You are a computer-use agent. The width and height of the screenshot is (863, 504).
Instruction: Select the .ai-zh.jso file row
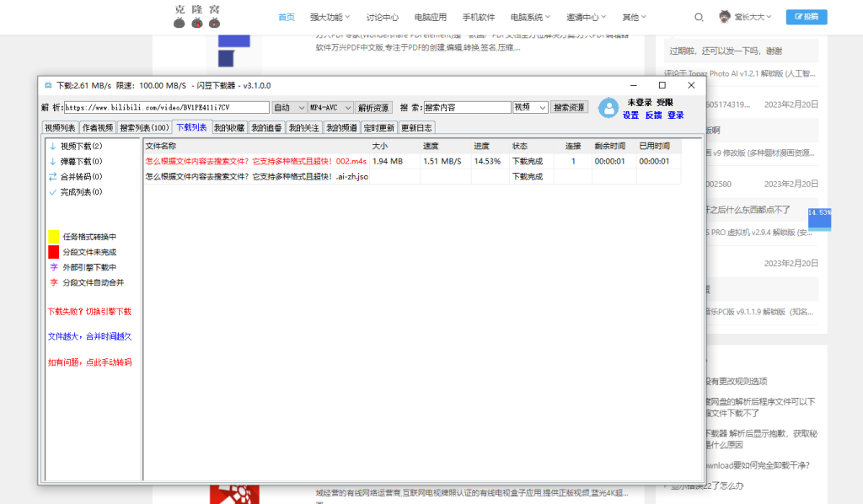pyautogui.click(x=412, y=177)
